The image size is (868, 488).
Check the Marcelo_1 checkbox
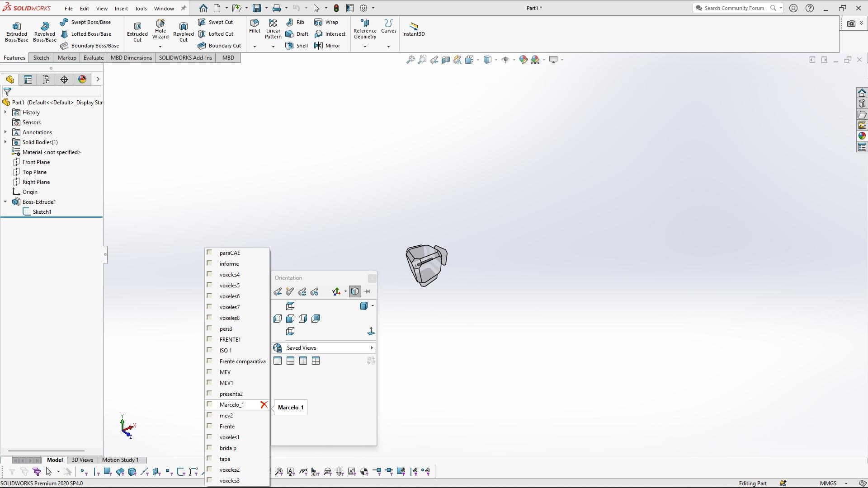click(210, 404)
